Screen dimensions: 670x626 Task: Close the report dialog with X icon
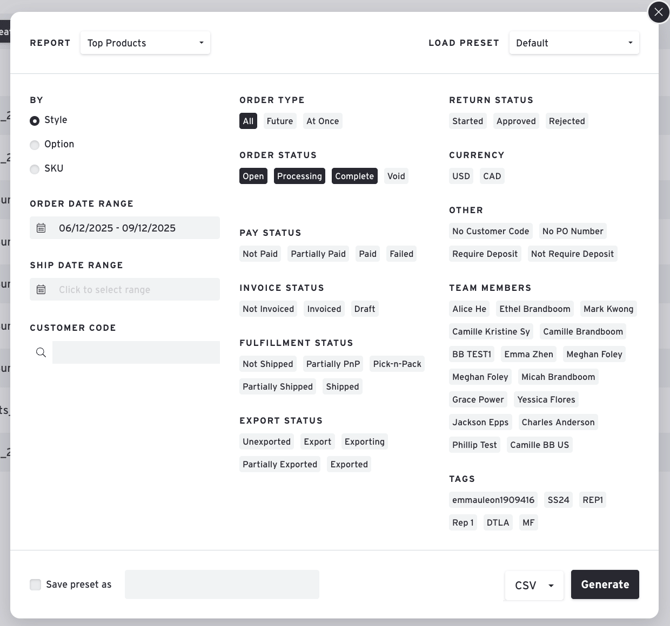click(656, 12)
